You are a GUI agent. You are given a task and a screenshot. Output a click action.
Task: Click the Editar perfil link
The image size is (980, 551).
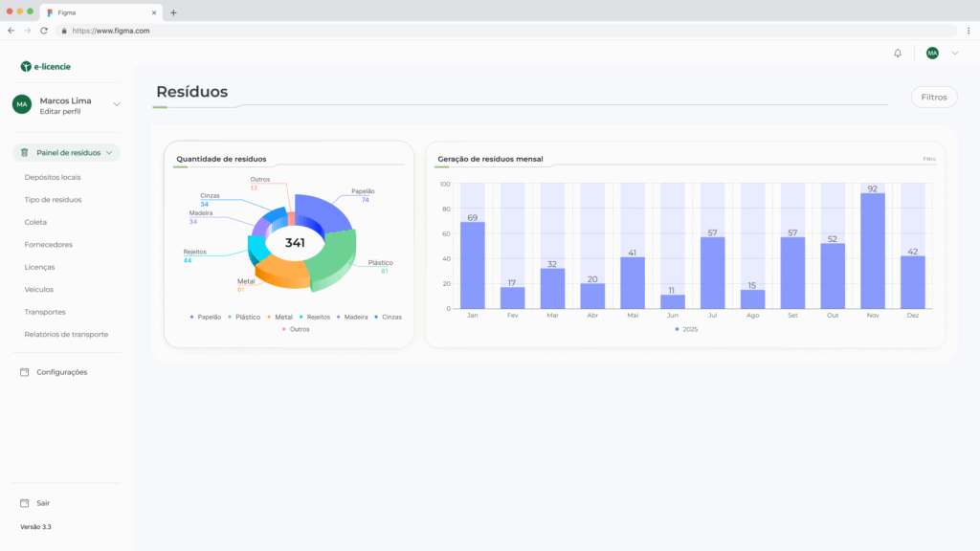(60, 112)
